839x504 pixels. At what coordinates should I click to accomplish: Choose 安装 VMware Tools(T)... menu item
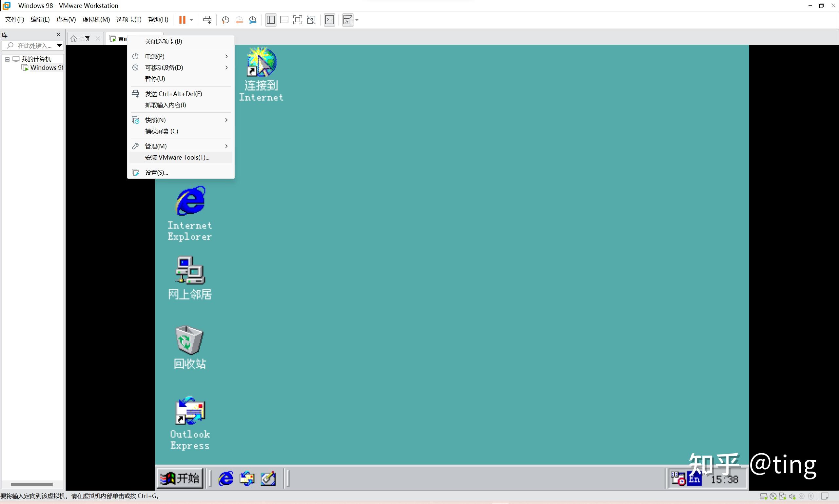[181, 157]
